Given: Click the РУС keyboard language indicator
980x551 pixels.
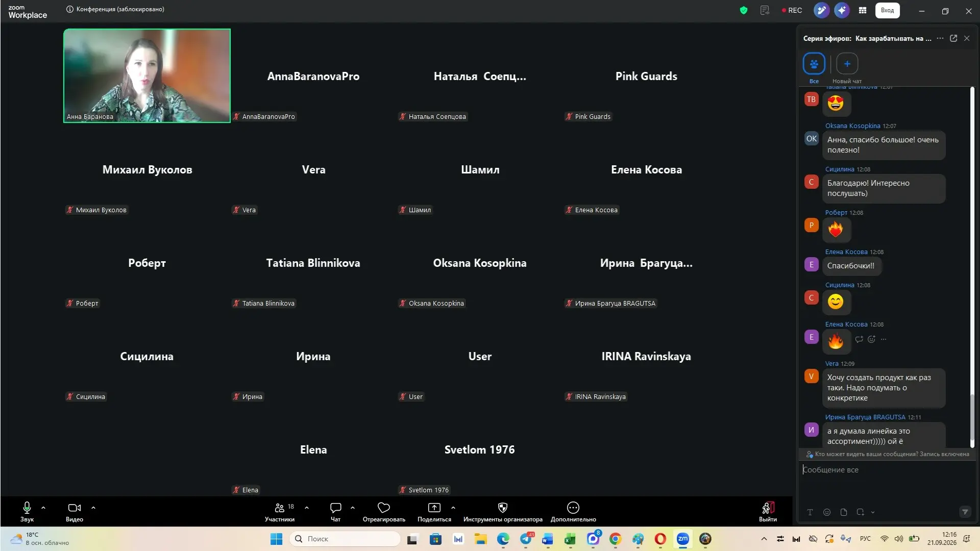Looking at the screenshot, I should click(x=866, y=539).
